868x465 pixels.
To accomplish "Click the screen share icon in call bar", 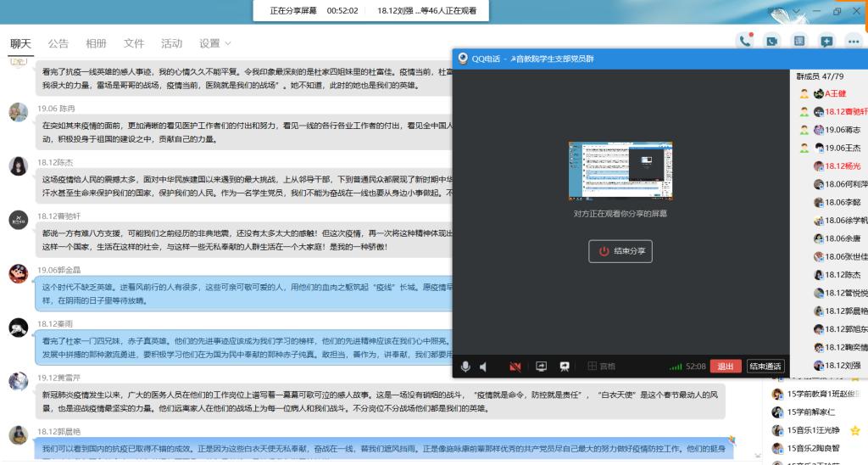I will pyautogui.click(x=541, y=367).
